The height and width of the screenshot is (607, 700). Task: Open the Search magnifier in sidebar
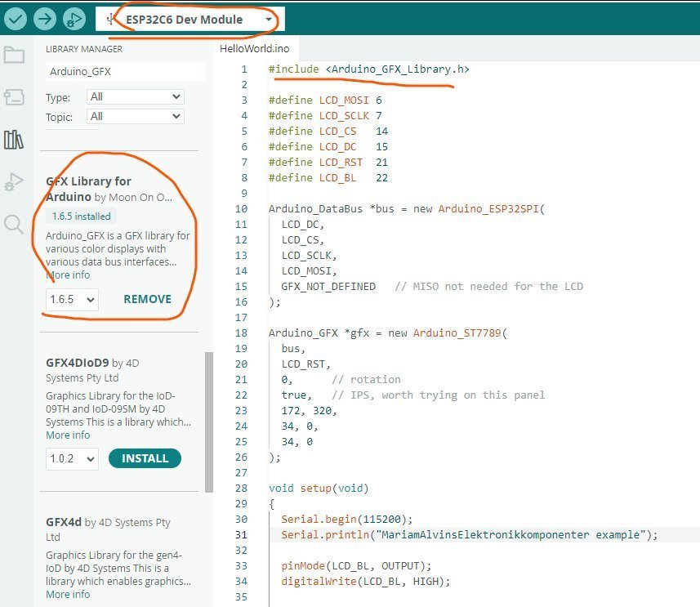14,224
